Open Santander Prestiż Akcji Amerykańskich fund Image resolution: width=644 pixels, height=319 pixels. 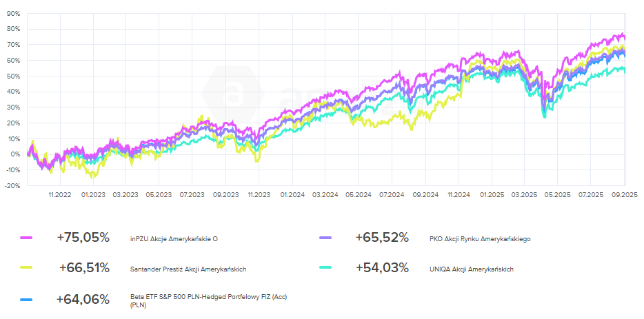188,269
